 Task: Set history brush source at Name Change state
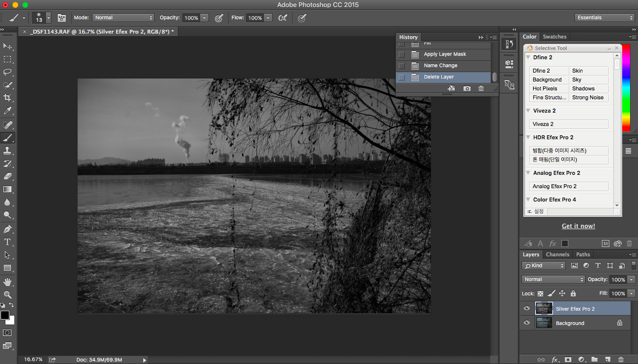(x=402, y=66)
